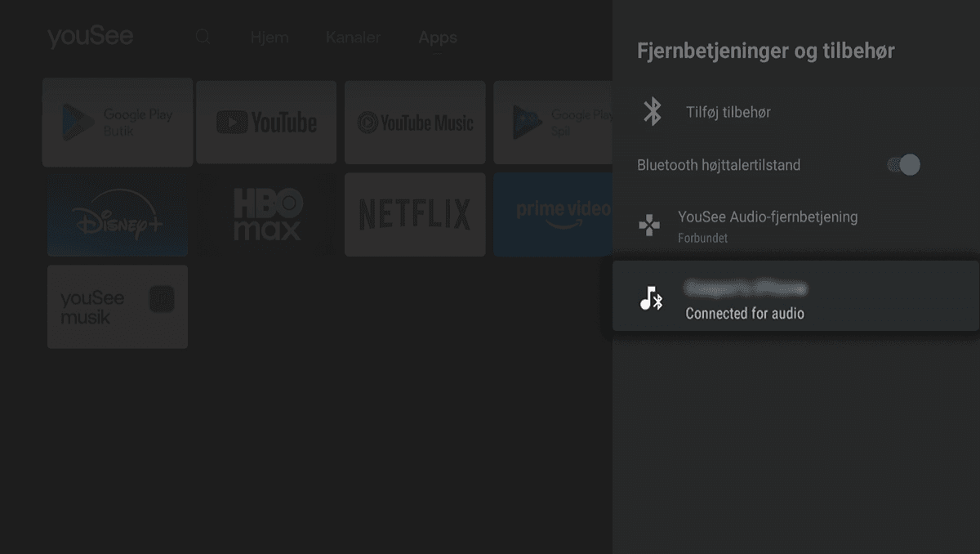Open the HBO Max app tile
Screen dimensions: 980x554
tap(266, 215)
